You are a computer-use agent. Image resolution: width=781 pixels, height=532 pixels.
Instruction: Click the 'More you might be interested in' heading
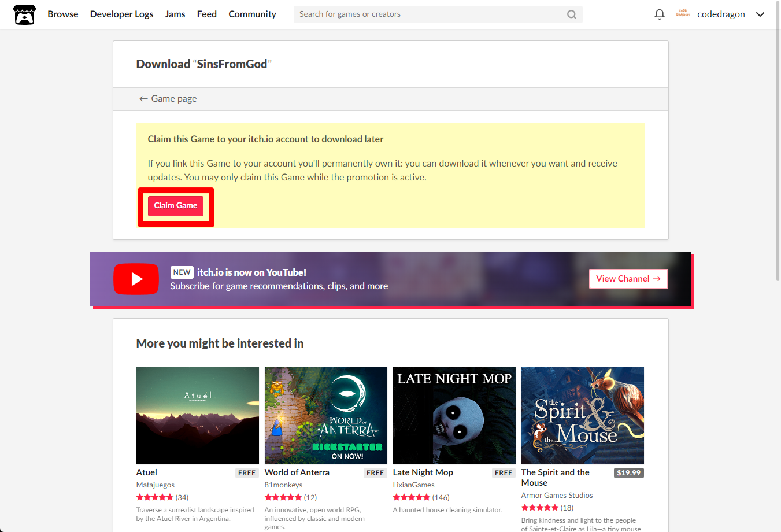pos(220,343)
